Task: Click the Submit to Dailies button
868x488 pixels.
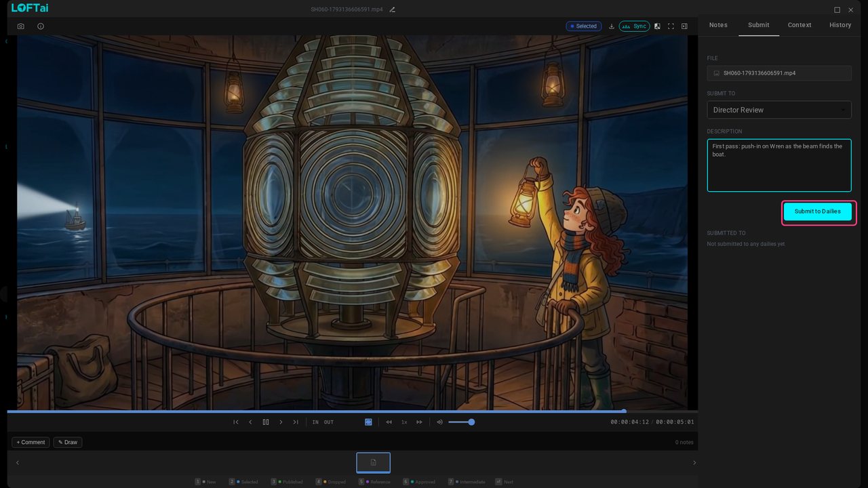Action: (x=818, y=211)
